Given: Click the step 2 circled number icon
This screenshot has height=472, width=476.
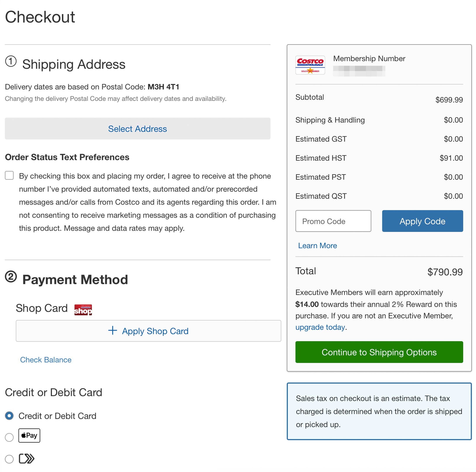Looking at the screenshot, I should [11, 277].
